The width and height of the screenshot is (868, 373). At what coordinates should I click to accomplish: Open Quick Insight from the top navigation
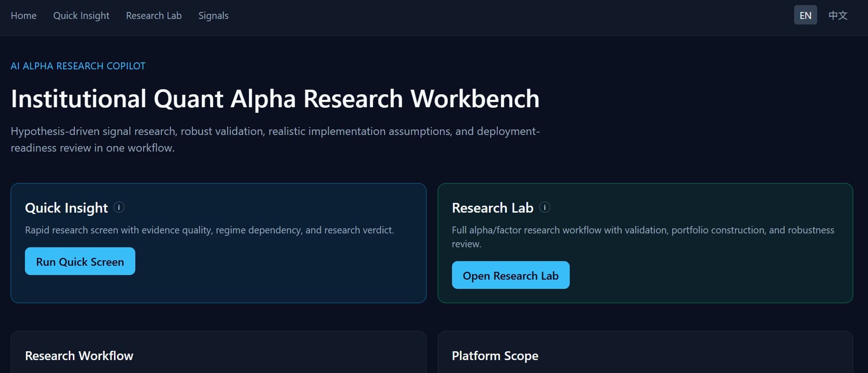[81, 16]
